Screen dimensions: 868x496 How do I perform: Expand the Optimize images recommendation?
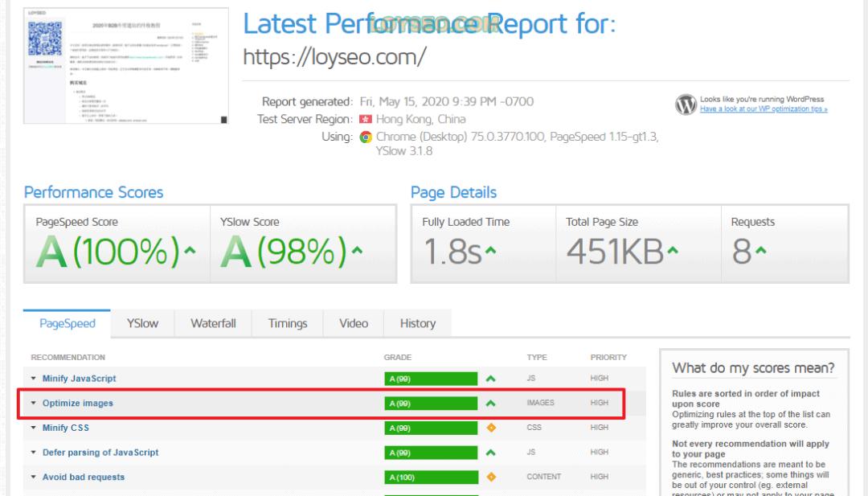77,403
